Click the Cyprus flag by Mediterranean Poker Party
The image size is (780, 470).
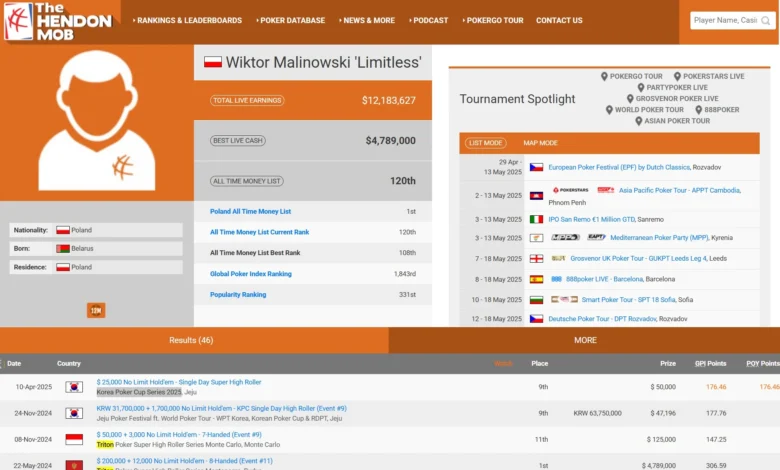coord(536,238)
